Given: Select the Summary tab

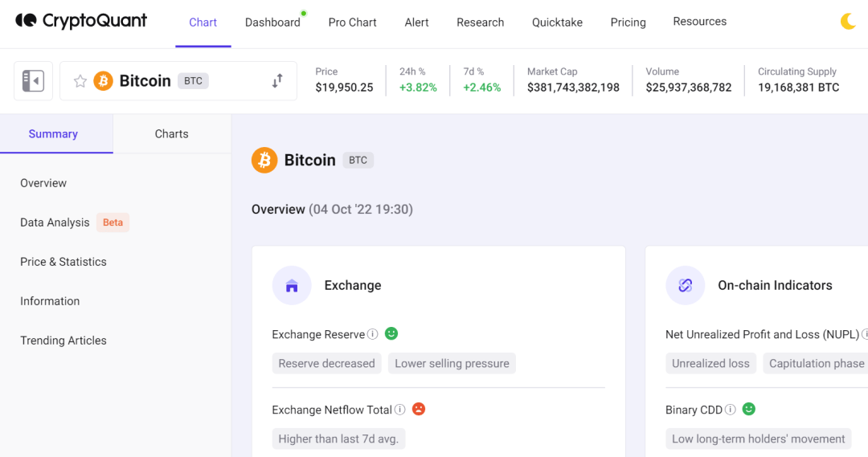Looking at the screenshot, I should (x=53, y=134).
